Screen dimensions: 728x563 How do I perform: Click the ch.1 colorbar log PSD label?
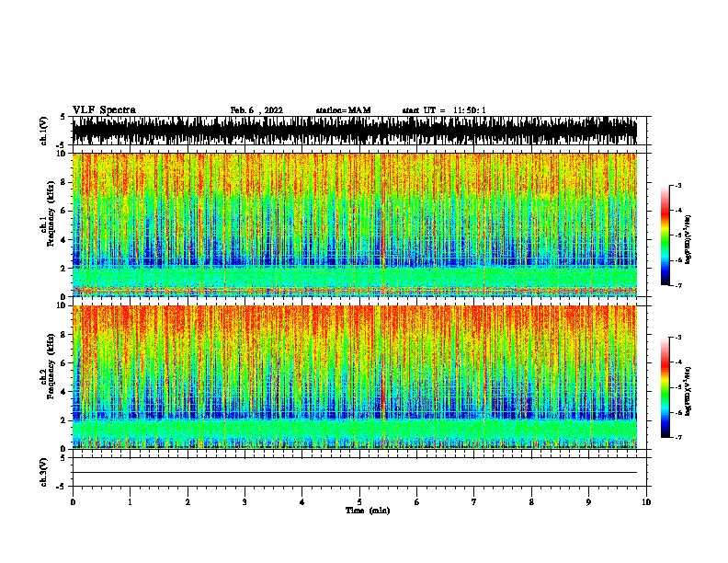(x=688, y=240)
